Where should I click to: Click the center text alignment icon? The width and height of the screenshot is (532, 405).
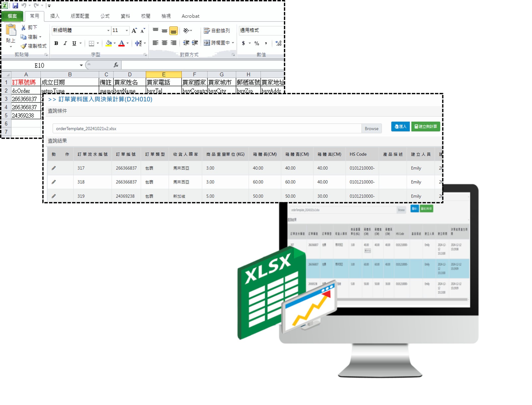tap(165, 43)
